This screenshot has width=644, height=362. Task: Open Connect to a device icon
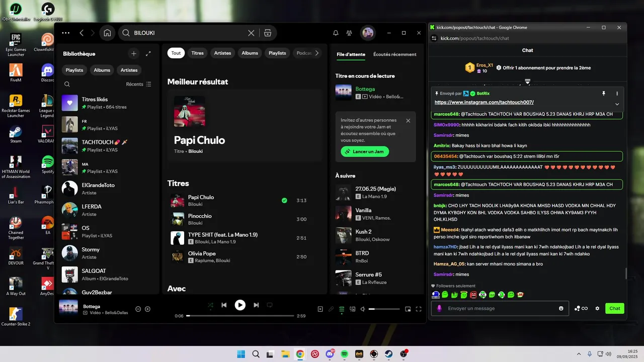(x=353, y=309)
